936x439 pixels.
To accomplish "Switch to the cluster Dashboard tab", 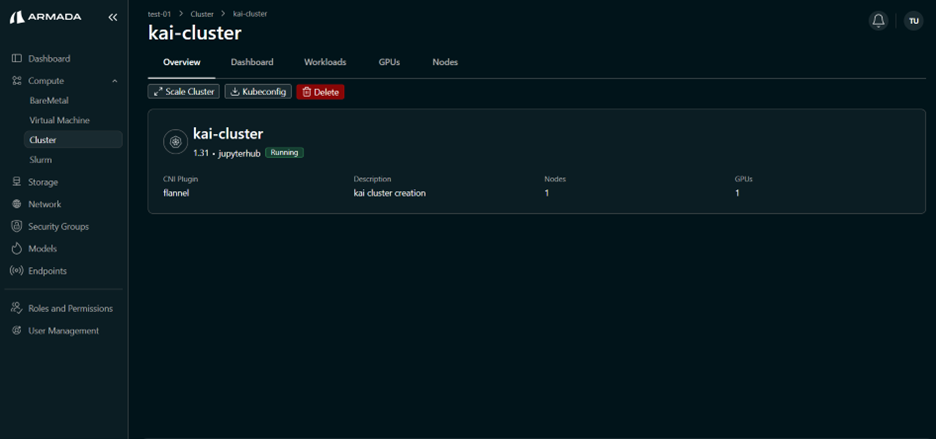I will 252,62.
